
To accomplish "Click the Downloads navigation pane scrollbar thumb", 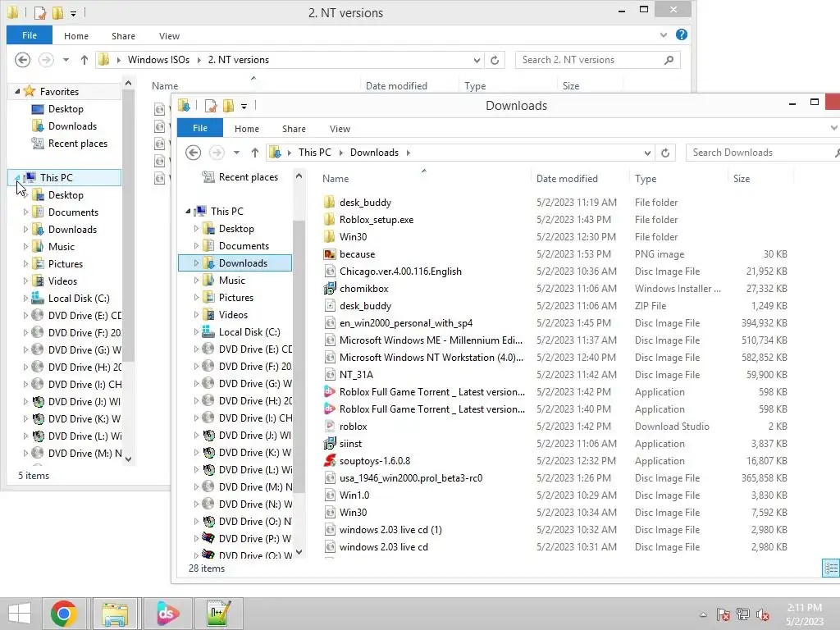I will tap(299, 356).
